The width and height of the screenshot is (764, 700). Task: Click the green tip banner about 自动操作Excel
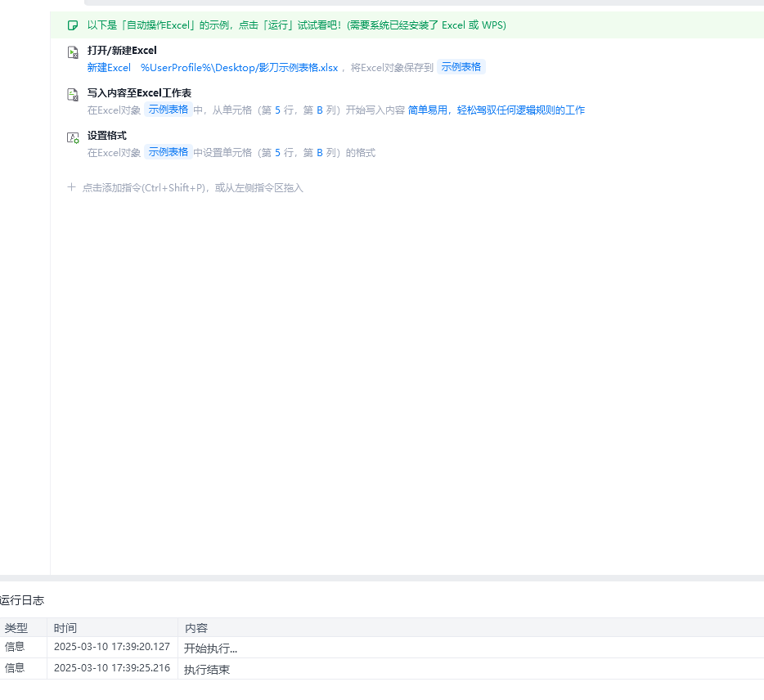(407, 25)
